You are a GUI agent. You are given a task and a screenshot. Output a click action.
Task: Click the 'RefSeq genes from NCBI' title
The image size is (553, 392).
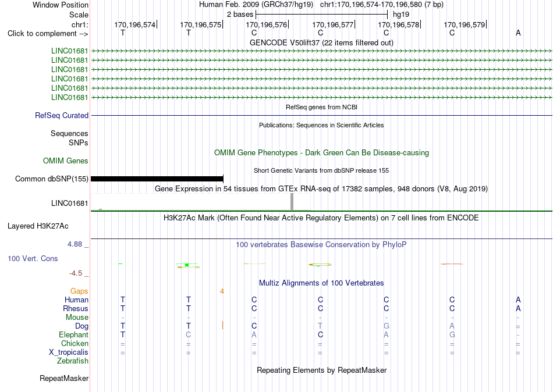tap(321, 107)
